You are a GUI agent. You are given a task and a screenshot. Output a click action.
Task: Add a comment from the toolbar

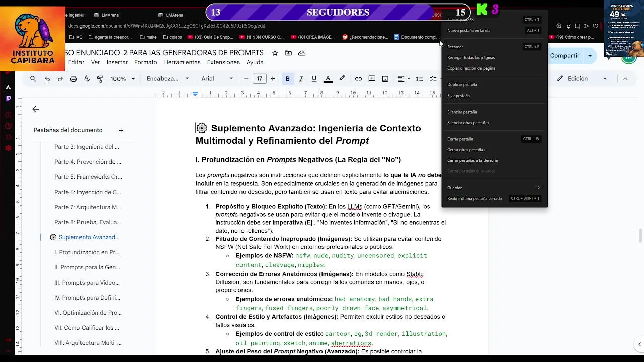tap(372, 79)
